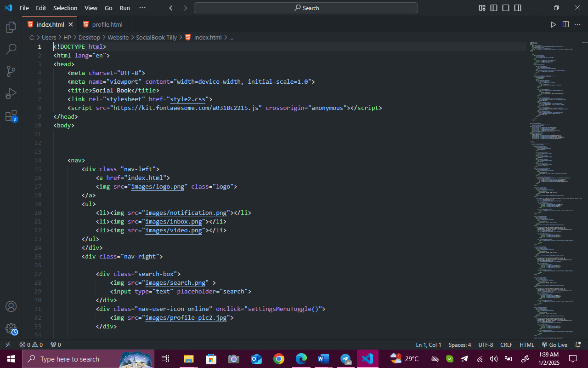Click the Ports forwarded status item
This screenshot has width=588, height=368.
(x=56, y=345)
